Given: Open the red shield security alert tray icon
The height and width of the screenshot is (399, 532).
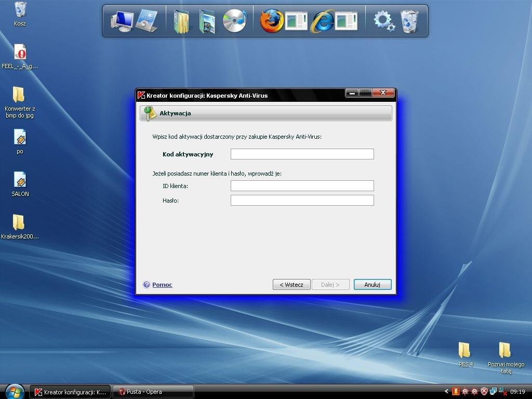Looking at the screenshot, I should [x=484, y=392].
